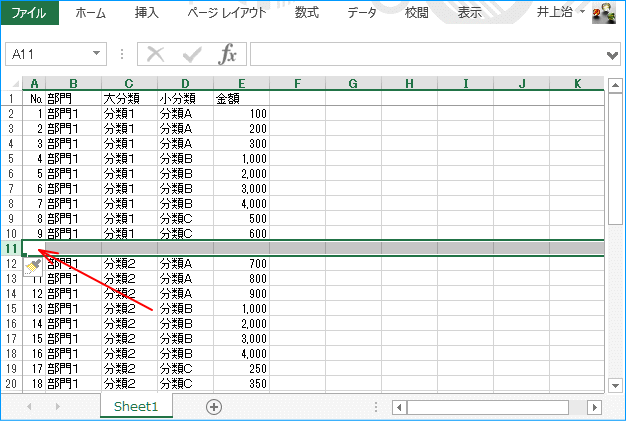Open the Insert Function (fx) dialog
The width and height of the screenshot is (626, 421).
228,54
